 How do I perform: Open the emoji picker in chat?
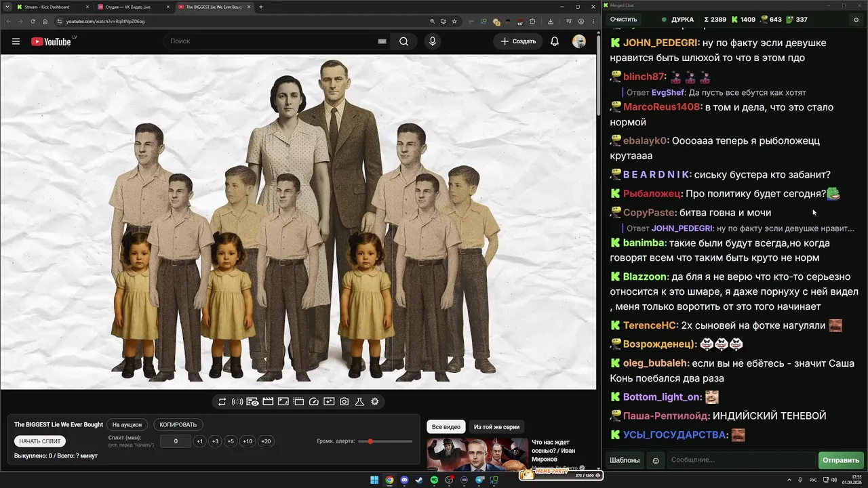pos(656,460)
